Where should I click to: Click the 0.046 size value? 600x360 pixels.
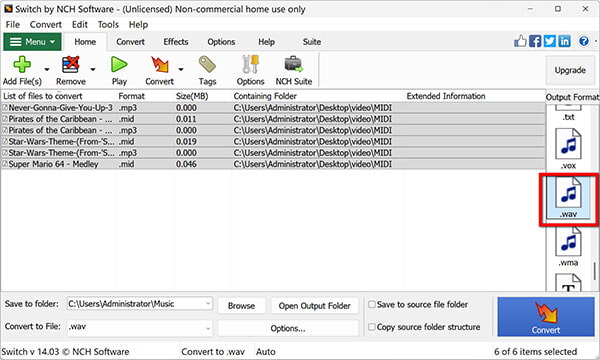pyautogui.click(x=186, y=164)
